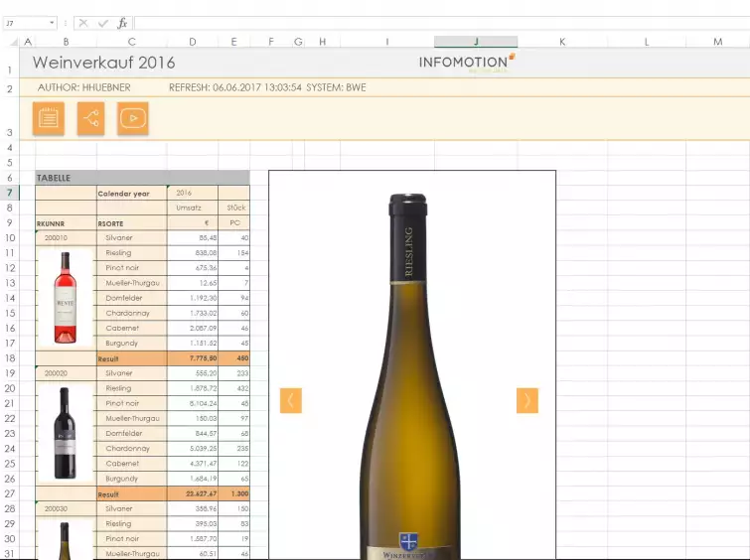
Task: Select the Calendar year header cell
Action: point(123,194)
